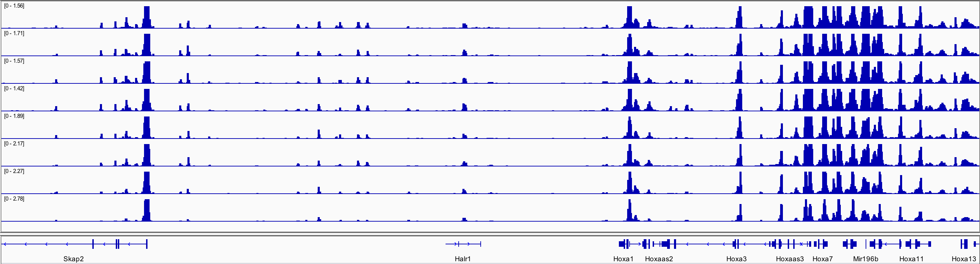Select the track scaled [0 - 2.17]
This screenshot has height=264, width=980.
coord(490,153)
